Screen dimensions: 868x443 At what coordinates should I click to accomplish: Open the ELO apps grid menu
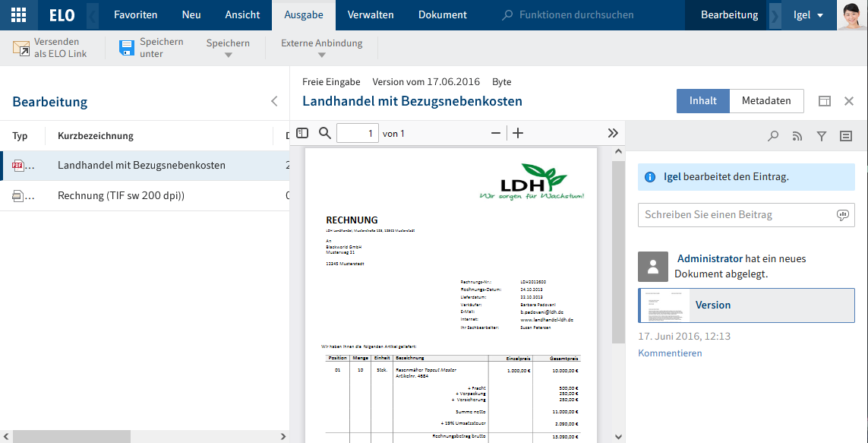pyautogui.click(x=19, y=14)
